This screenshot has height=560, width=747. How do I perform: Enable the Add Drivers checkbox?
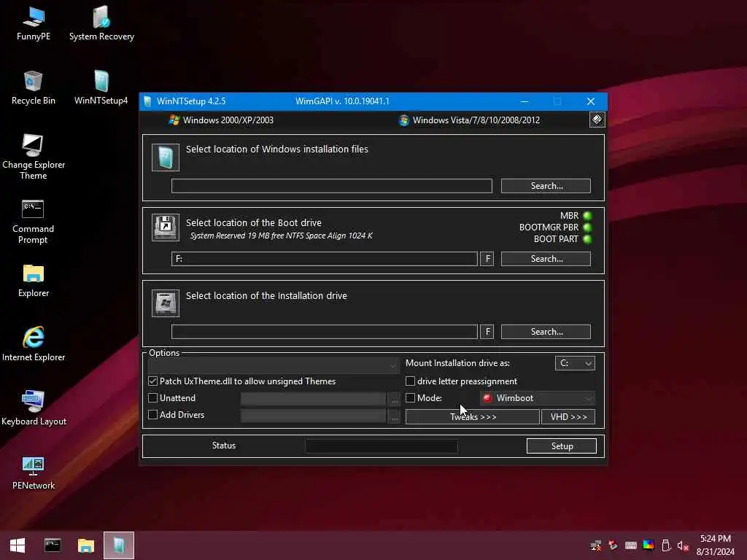pyautogui.click(x=153, y=415)
